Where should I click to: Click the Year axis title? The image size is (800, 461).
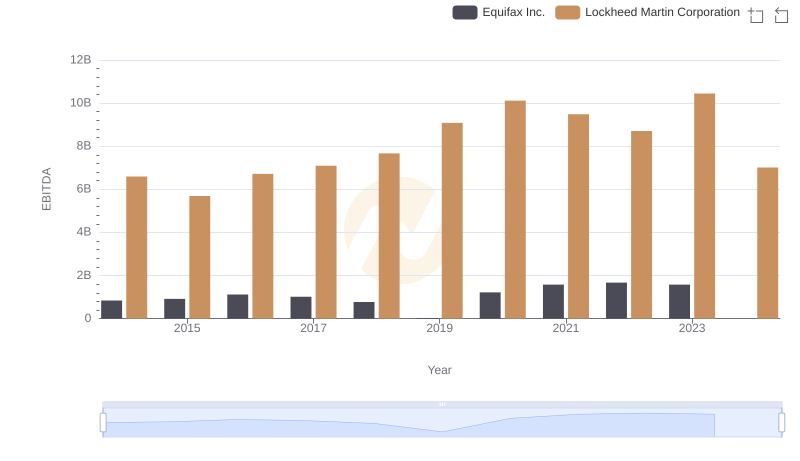[439, 370]
